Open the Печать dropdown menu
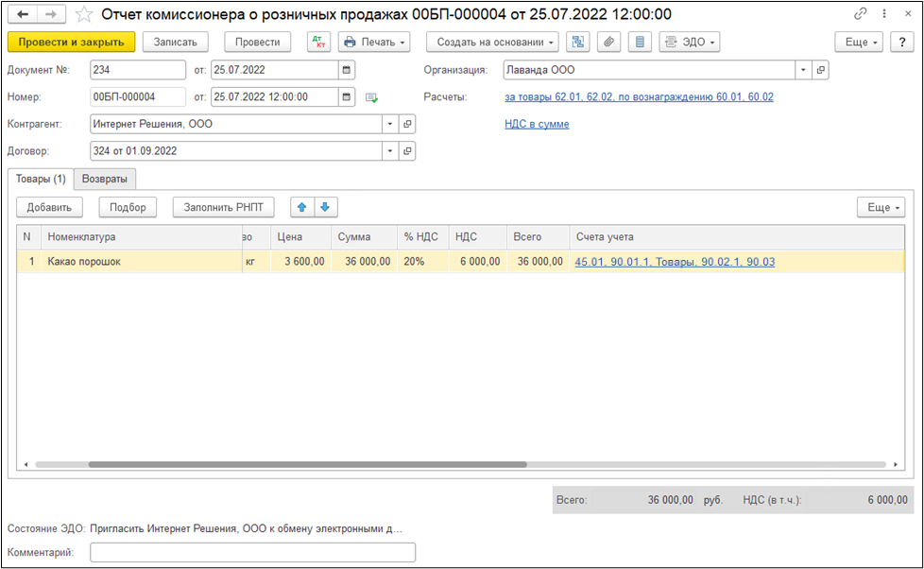924x569 pixels. click(x=374, y=42)
